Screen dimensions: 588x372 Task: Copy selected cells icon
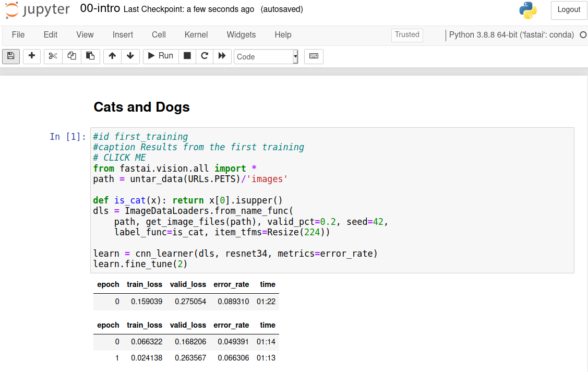coord(71,56)
